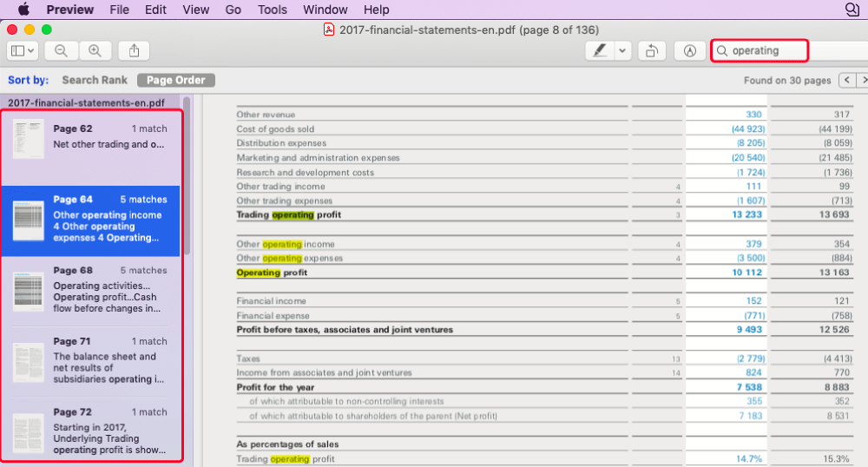Image resolution: width=868 pixels, height=467 pixels.
Task: Click the zoom out magnifier icon
Action: click(61, 51)
